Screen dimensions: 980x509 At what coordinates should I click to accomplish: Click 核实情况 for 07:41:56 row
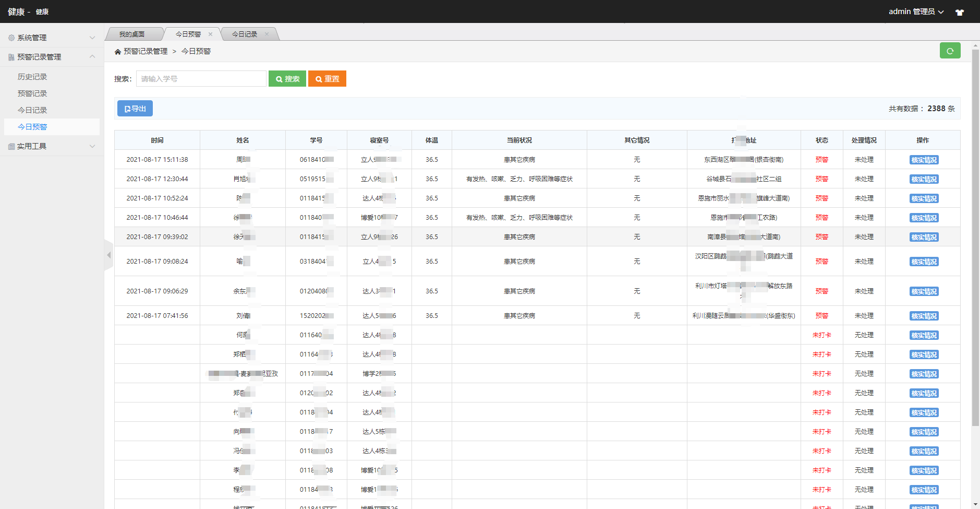[x=924, y=316]
